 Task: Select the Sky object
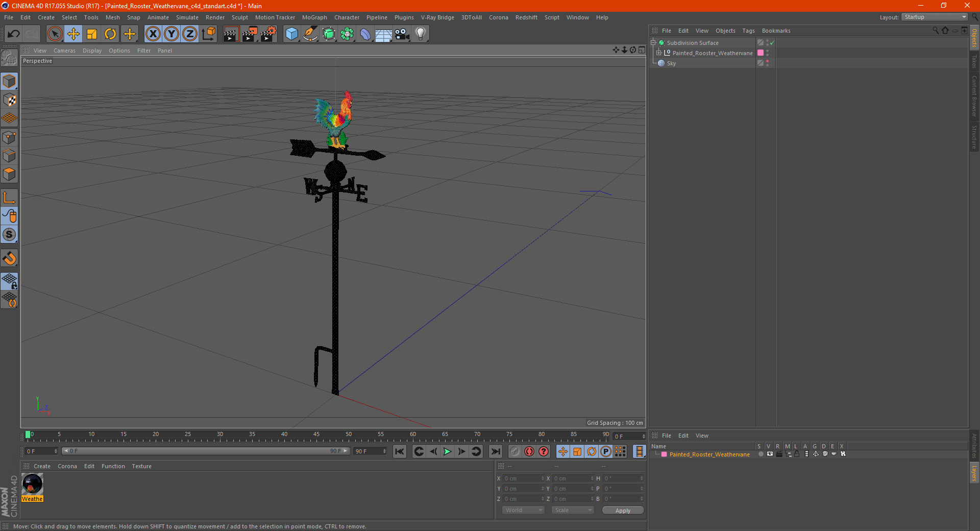click(671, 63)
